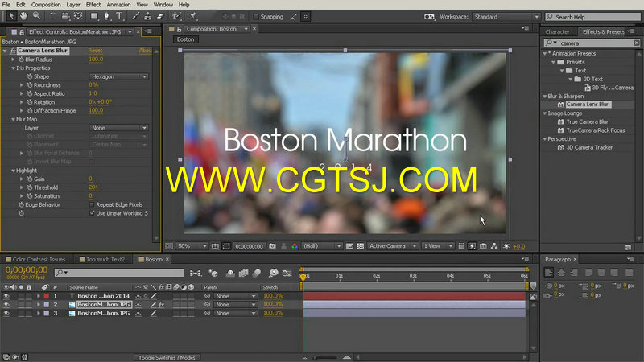Click the stopwatch for Blur Radius
This screenshot has width=644, height=362.
click(21, 60)
